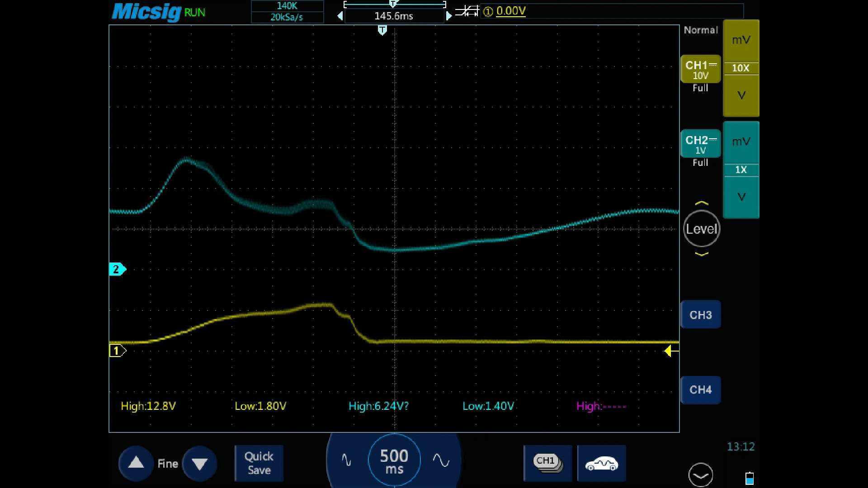The height and width of the screenshot is (488, 868).
Task: Click the Fine up arrow button
Action: [x=136, y=463]
